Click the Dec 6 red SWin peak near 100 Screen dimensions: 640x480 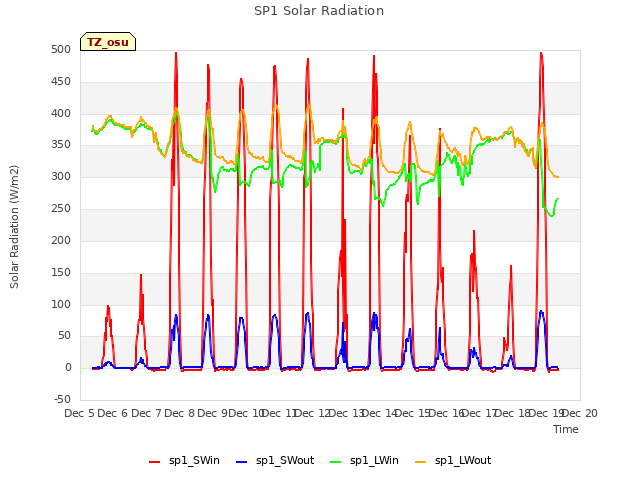click(108, 306)
